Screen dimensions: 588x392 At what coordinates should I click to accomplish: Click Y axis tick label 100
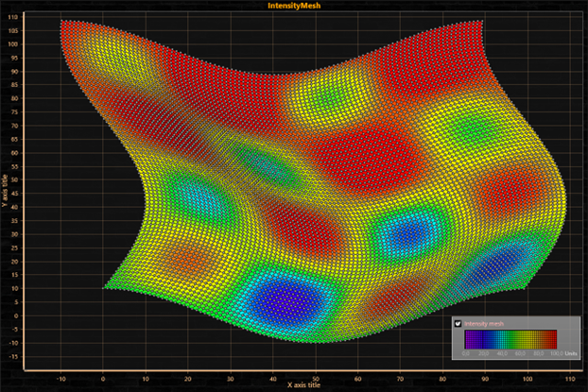pyautogui.click(x=12, y=44)
